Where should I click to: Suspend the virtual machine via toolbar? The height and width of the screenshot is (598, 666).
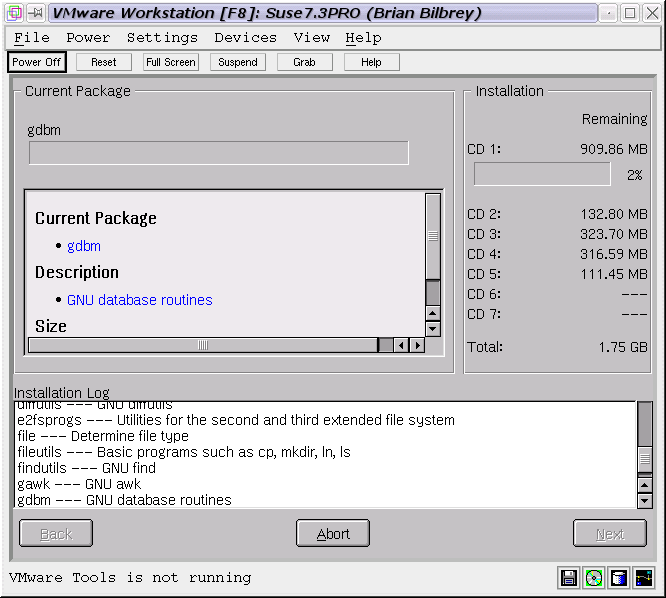point(237,62)
